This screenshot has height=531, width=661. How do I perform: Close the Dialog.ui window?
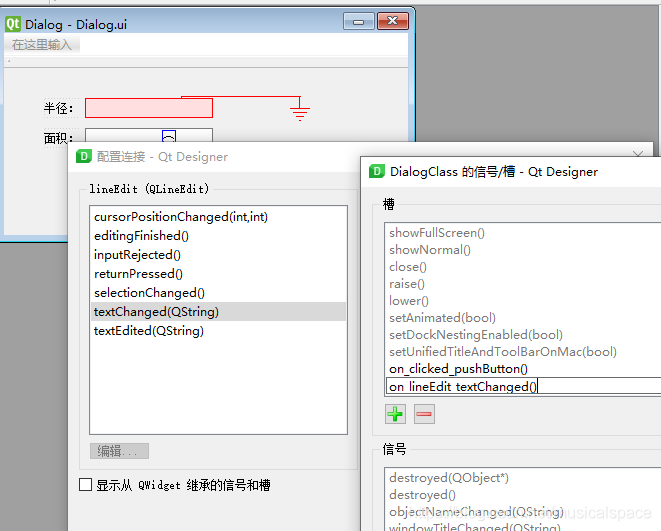coord(392,21)
